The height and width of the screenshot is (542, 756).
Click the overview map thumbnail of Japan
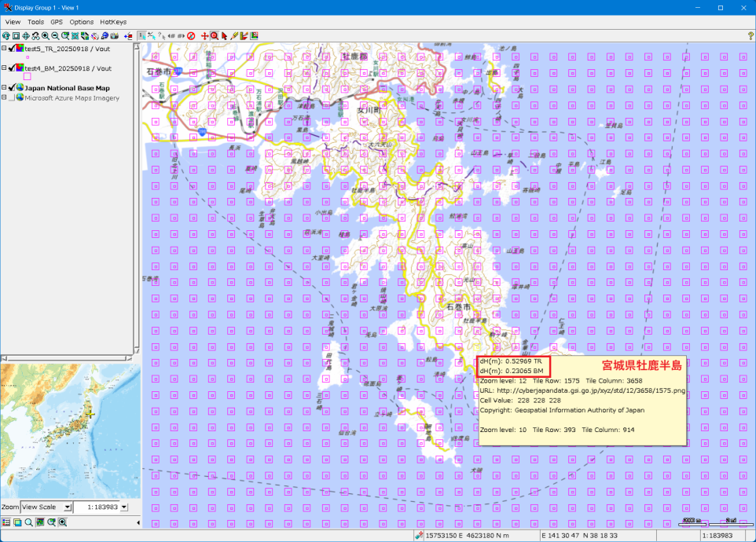point(69,430)
